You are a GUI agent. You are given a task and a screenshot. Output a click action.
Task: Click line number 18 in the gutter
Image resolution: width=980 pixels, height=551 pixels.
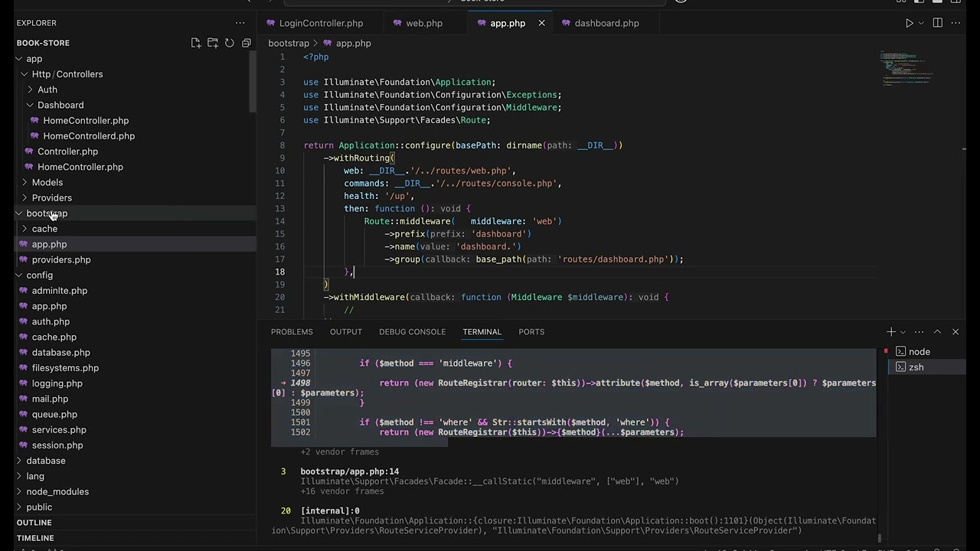coord(280,272)
